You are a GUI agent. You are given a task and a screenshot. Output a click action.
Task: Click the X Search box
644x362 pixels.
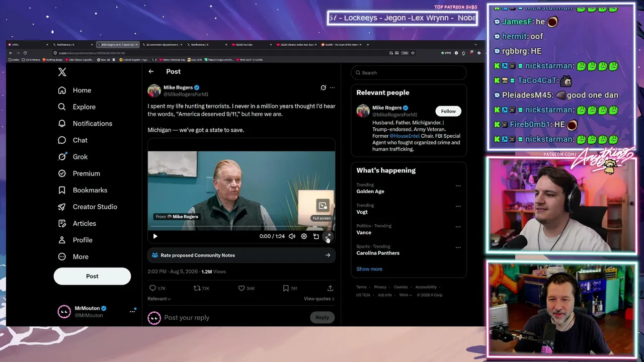point(409,73)
